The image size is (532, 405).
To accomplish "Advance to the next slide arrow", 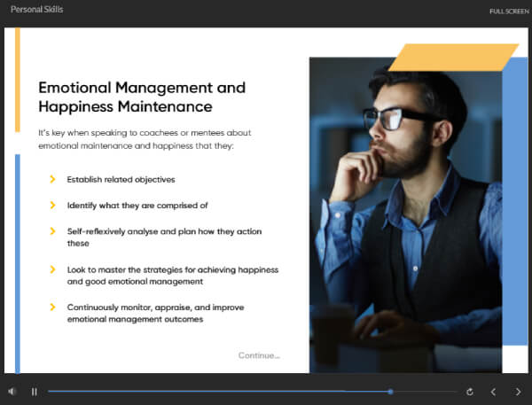I will (x=519, y=391).
